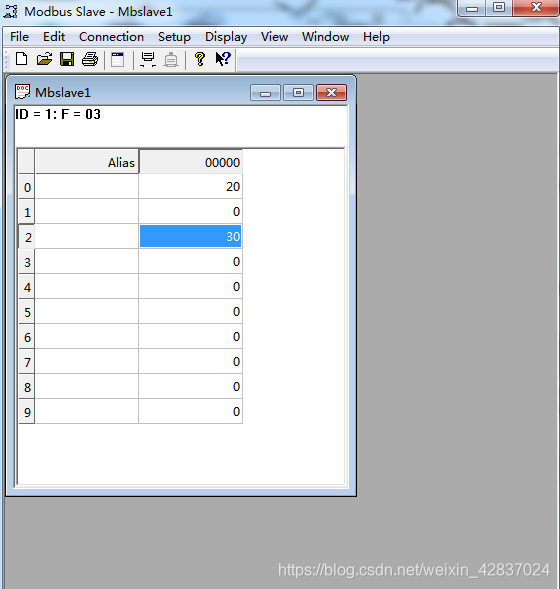Image resolution: width=560 pixels, height=589 pixels.
Task: Select the value cell in row 9
Action: 190,411
